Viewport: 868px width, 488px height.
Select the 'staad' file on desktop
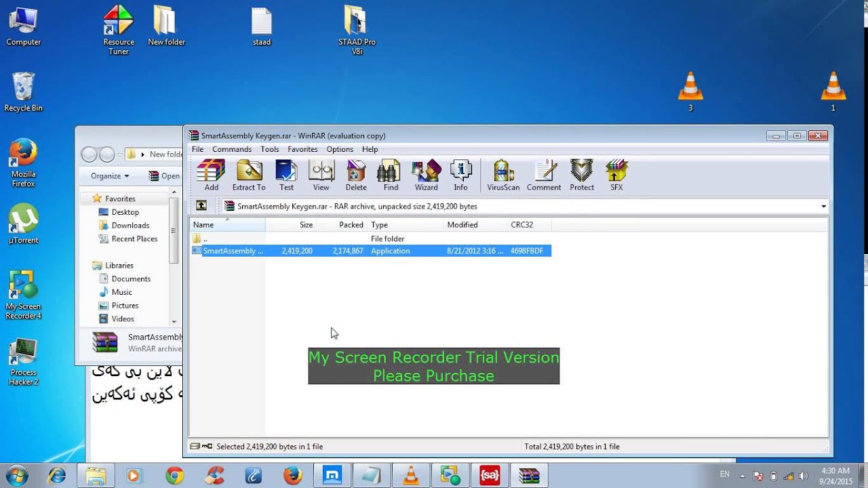coord(262,26)
